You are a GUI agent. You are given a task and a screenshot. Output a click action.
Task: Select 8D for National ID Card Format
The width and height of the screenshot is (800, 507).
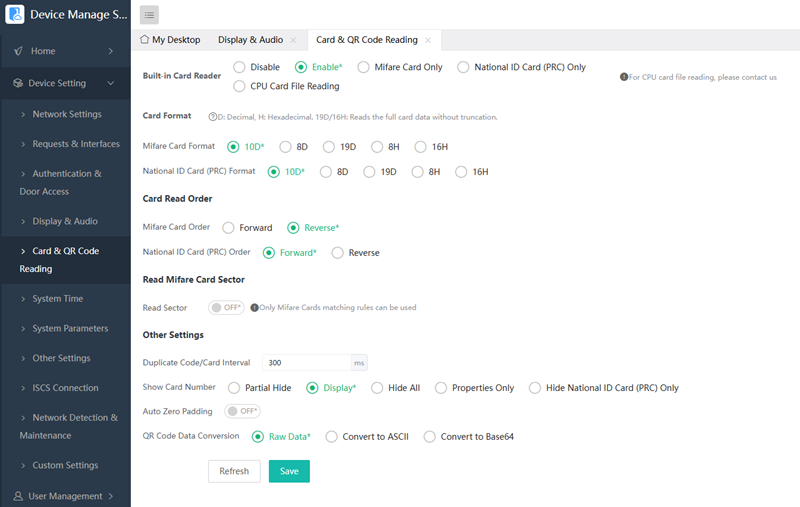326,172
